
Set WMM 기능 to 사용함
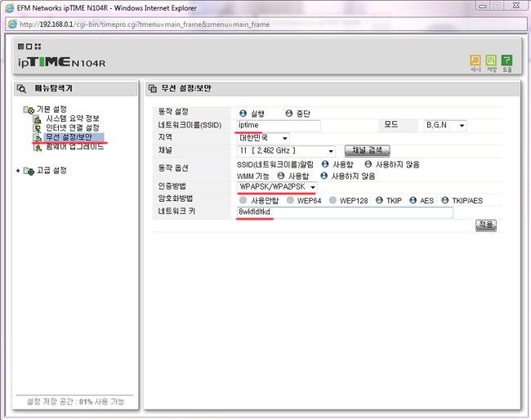coord(281,176)
